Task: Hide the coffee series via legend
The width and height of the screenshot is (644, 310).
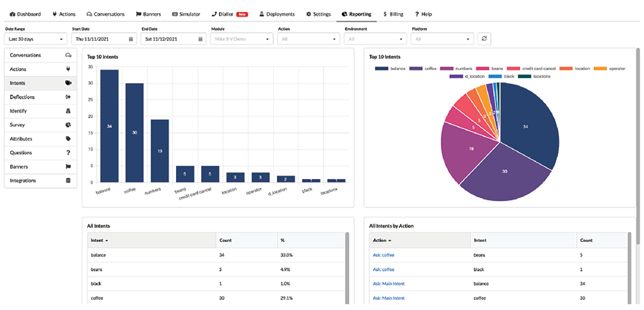Action: [x=425, y=68]
